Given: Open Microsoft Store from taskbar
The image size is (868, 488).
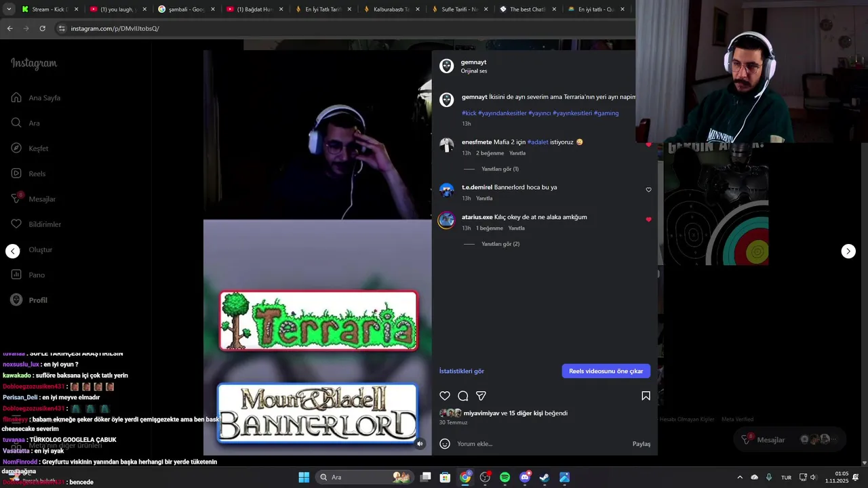Looking at the screenshot, I should tap(445, 477).
